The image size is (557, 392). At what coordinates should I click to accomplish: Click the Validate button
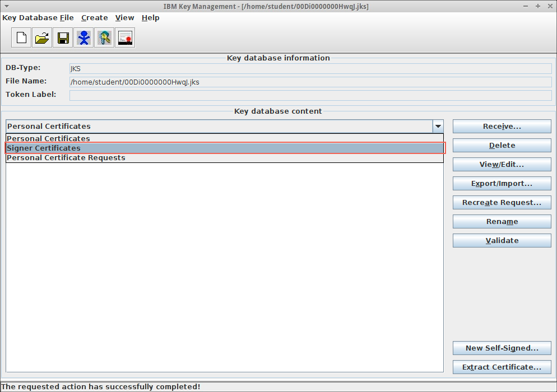tap(502, 240)
